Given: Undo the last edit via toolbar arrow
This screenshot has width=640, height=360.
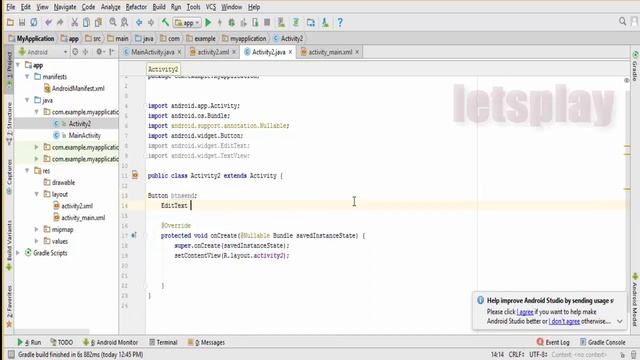Looking at the screenshot, I should [49, 22].
